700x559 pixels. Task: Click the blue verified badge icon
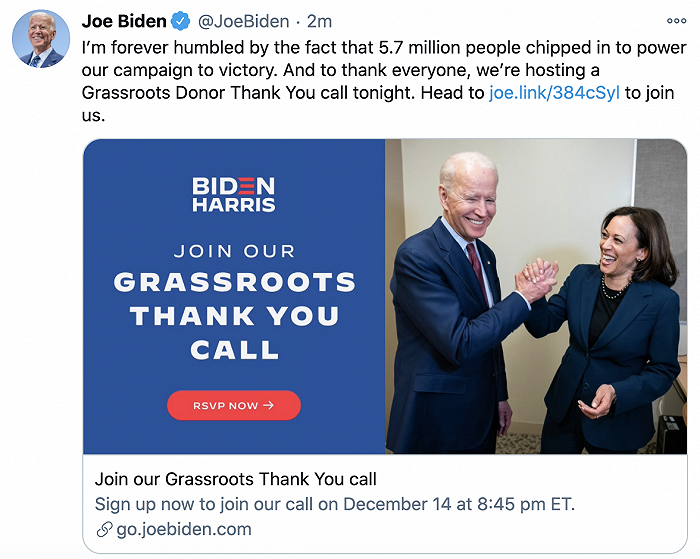coord(181,21)
